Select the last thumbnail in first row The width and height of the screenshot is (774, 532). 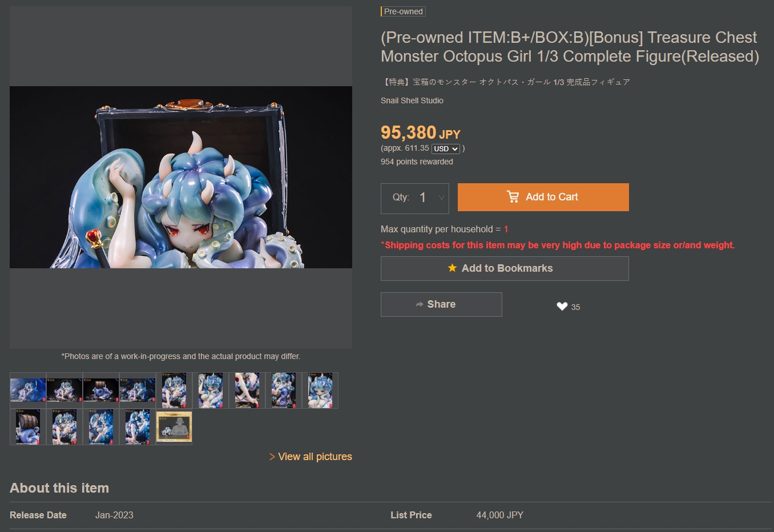(320, 390)
